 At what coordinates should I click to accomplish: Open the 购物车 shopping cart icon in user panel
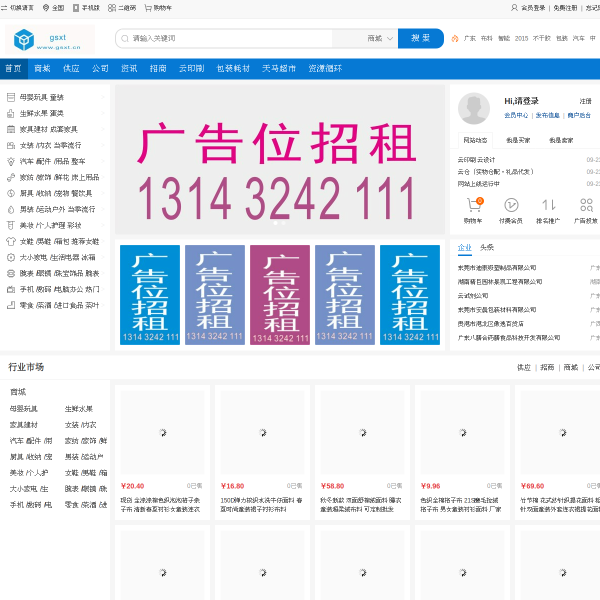[x=474, y=204]
